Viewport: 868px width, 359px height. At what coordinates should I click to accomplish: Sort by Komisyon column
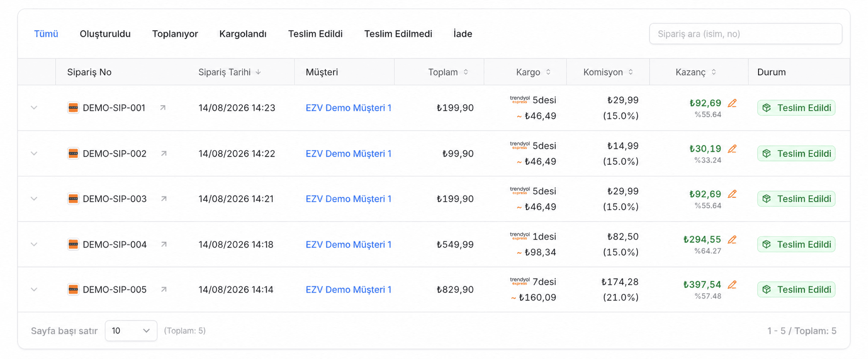(x=630, y=72)
